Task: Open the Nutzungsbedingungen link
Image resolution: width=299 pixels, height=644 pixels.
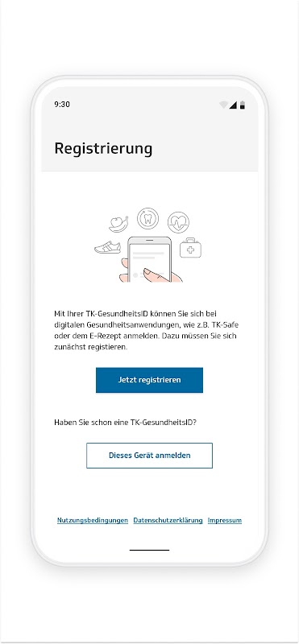Action: [93, 520]
